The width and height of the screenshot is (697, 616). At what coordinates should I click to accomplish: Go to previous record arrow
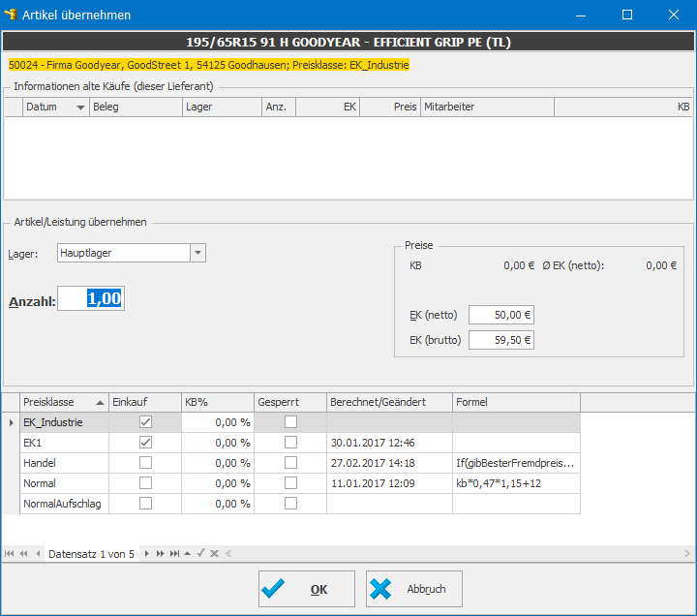tap(38, 553)
